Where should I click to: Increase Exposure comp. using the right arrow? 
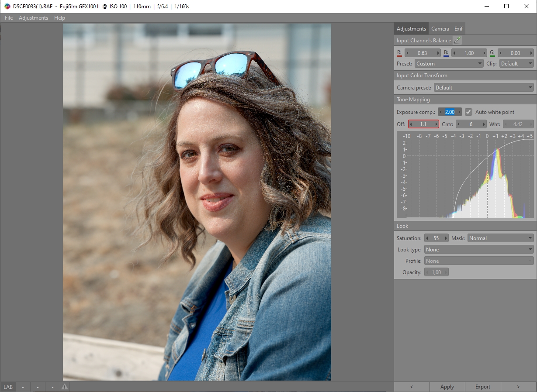pyautogui.click(x=459, y=112)
